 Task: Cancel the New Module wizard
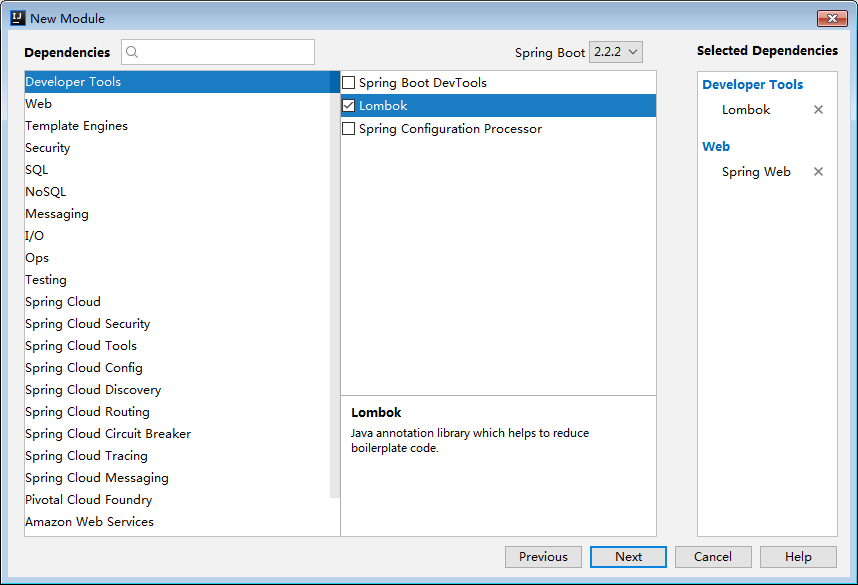tap(713, 557)
